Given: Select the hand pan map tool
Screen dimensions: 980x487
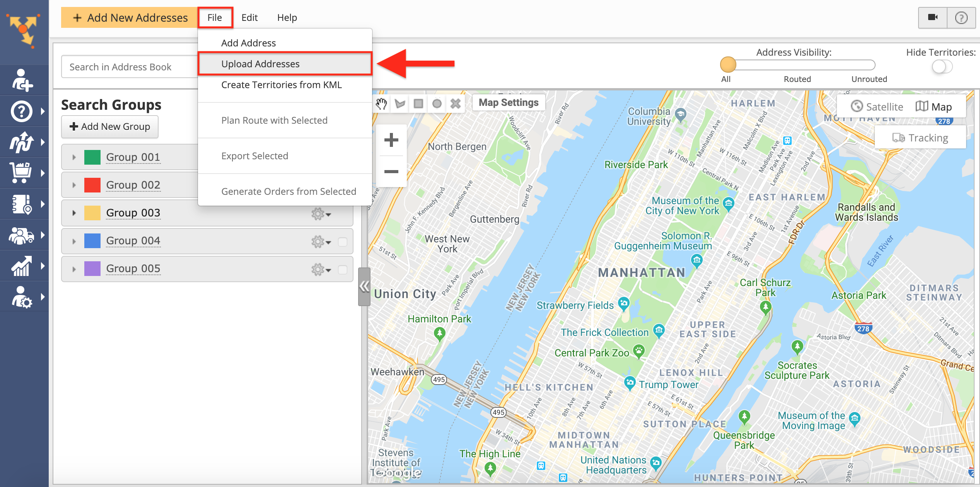Looking at the screenshot, I should (x=381, y=104).
